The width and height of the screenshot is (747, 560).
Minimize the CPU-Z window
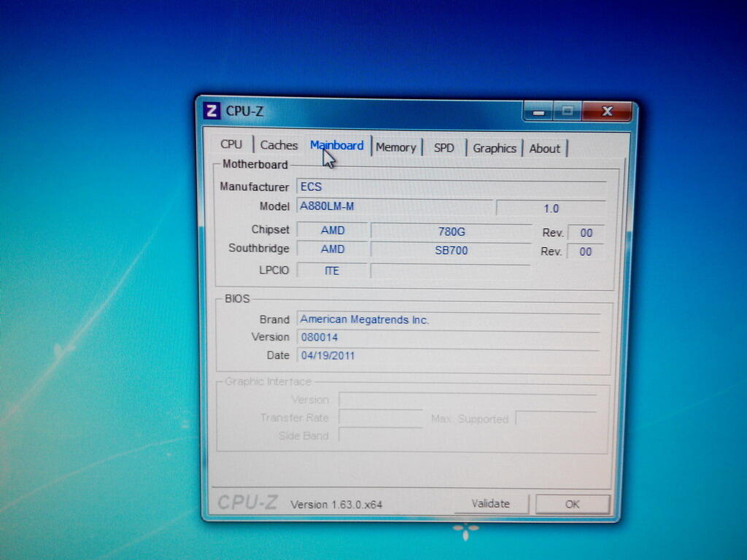pos(538,112)
